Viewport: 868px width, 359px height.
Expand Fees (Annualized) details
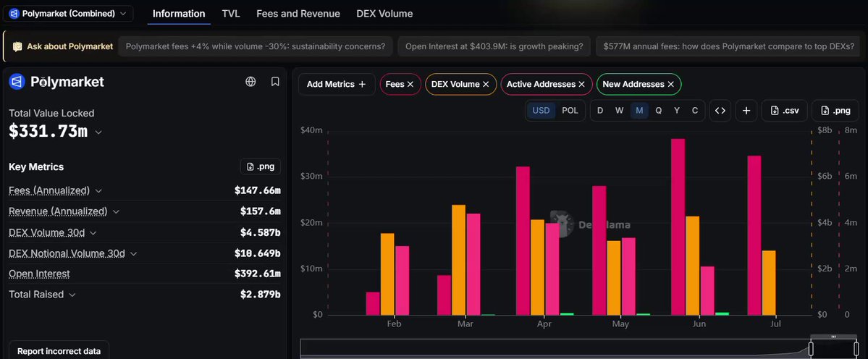(x=98, y=191)
